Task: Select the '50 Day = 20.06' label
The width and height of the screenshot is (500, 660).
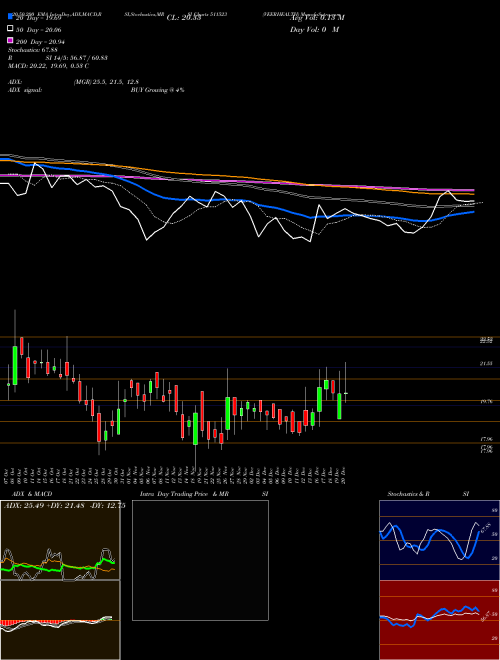Action: click(x=39, y=30)
